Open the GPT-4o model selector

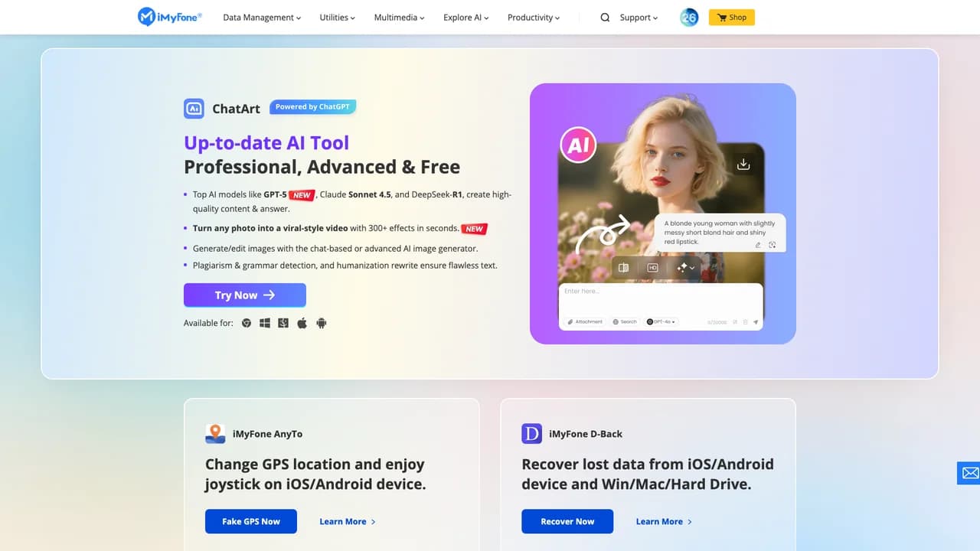tap(662, 322)
